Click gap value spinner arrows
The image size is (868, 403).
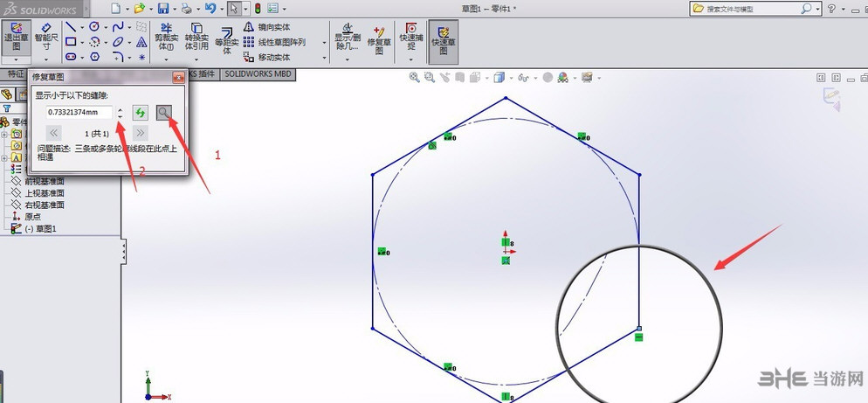(x=121, y=113)
